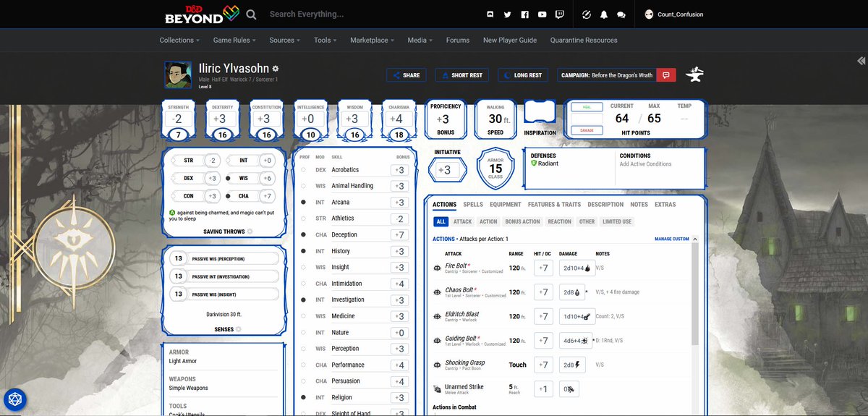Switch to the Features & Traits tab
Screen dimensions: 868x416
(554, 205)
